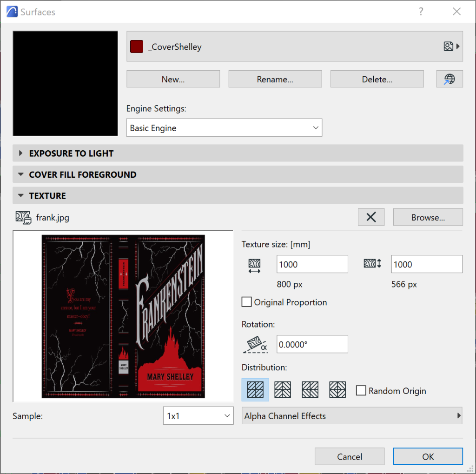476x474 pixels.
Task: Open the help question mark button
Action: pos(421,12)
